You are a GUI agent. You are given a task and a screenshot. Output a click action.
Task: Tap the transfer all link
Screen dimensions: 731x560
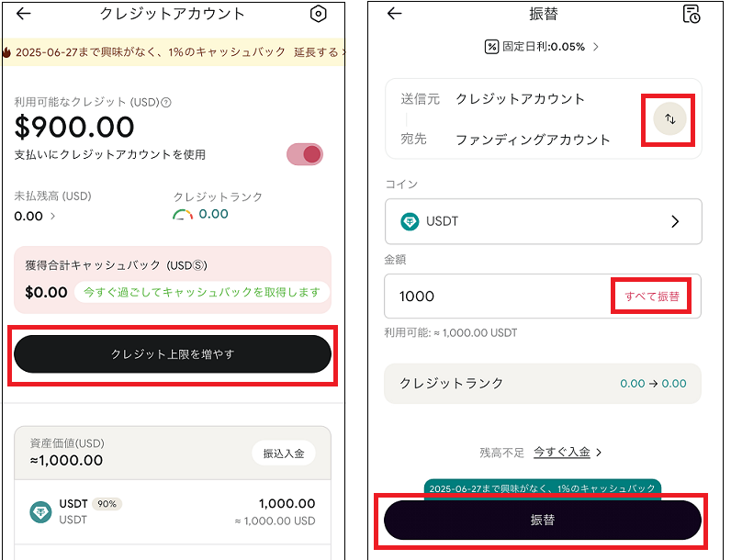pos(652,297)
